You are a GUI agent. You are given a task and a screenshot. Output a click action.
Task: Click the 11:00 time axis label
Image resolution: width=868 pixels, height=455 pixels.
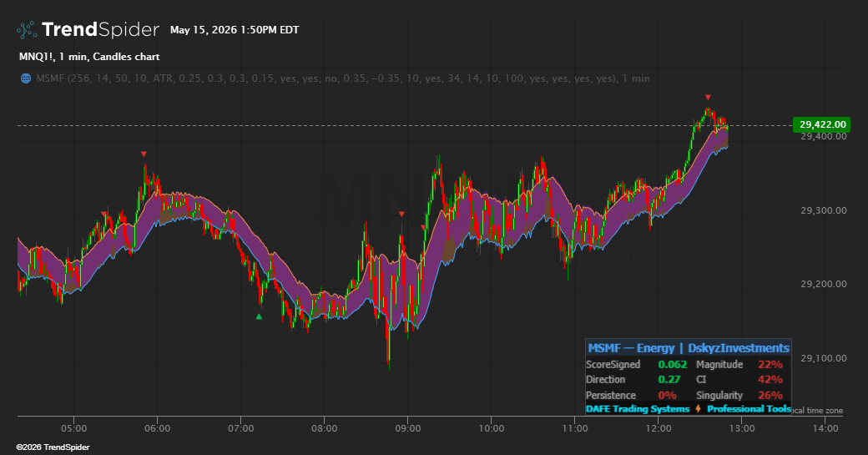575,428
